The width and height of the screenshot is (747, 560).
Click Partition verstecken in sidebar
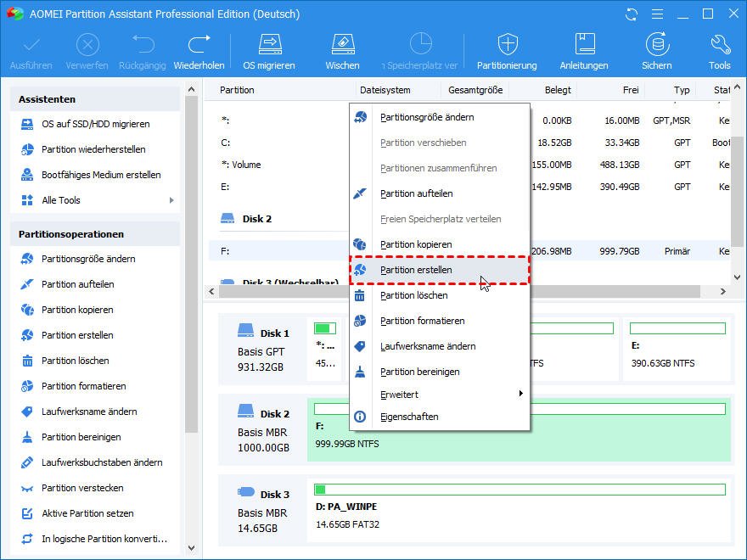(x=82, y=488)
